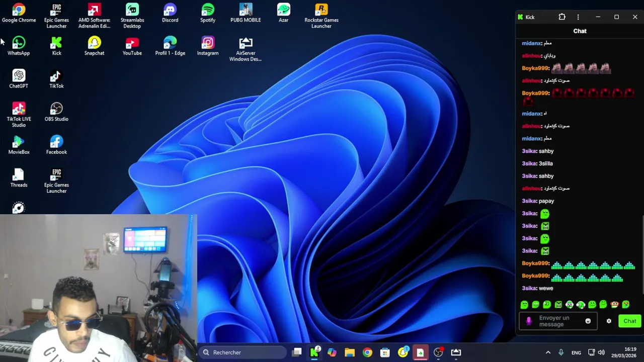This screenshot has height=362, width=644.
Task: Launch TikTok LIVE Studio shortcut
Action: pyautogui.click(x=19, y=115)
